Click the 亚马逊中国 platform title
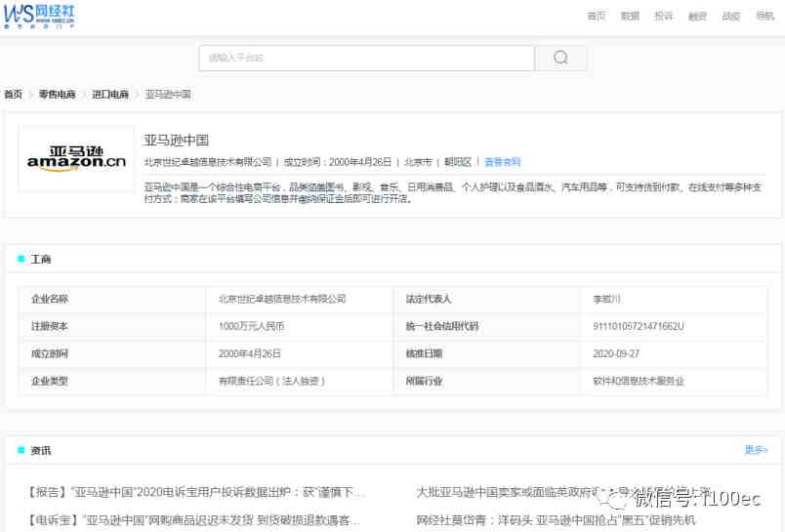The height and width of the screenshot is (532, 785). tap(176, 141)
